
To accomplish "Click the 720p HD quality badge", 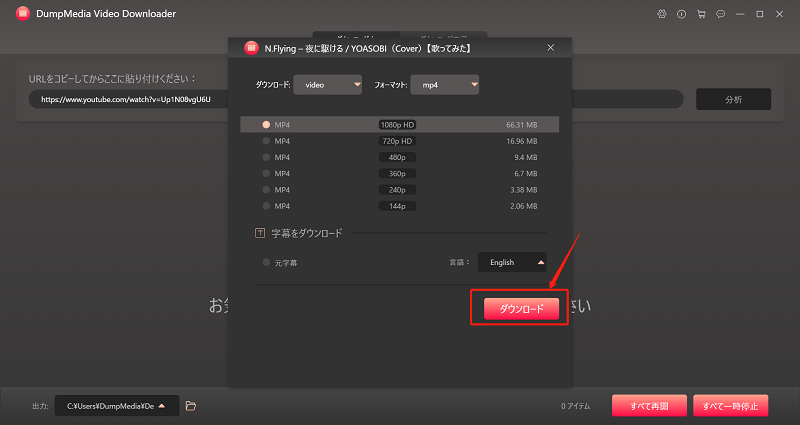I will (x=397, y=141).
